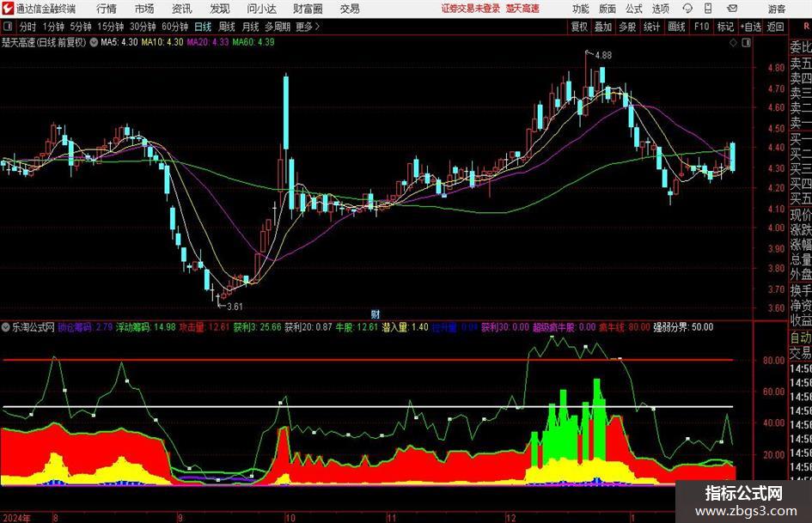Screen dimensions: 812x523
Task: Toggle the right info panel icon beside the diamond
Action: click(746, 43)
